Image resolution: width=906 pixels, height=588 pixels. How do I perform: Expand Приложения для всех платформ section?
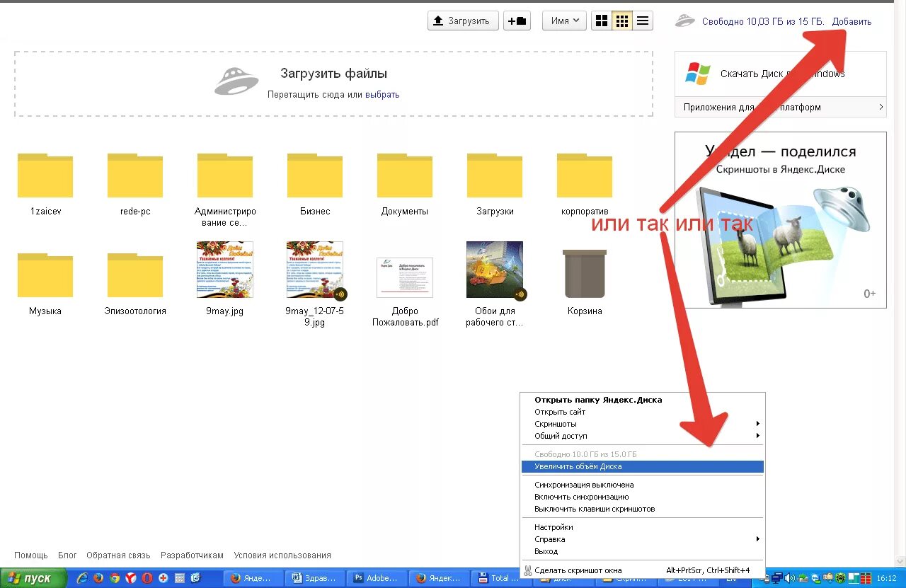click(x=780, y=108)
